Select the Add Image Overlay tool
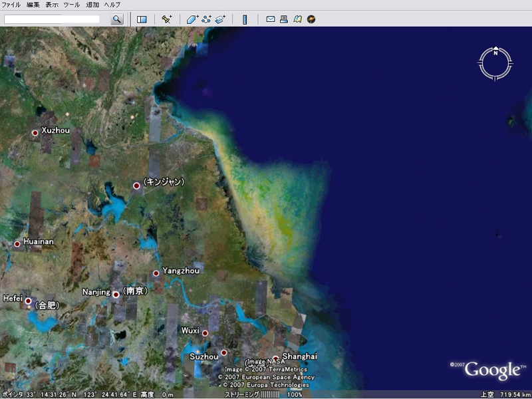Image resolution: width=532 pixels, height=399 pixels. pos(220,19)
